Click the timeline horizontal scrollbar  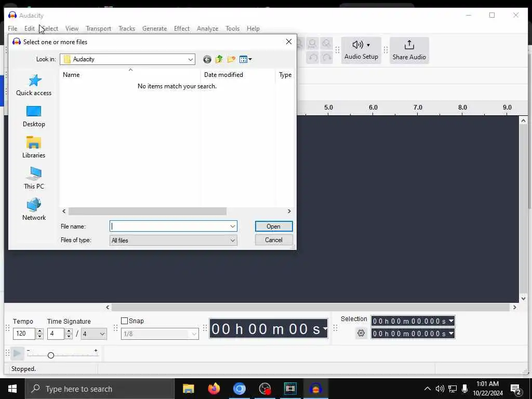(x=311, y=308)
